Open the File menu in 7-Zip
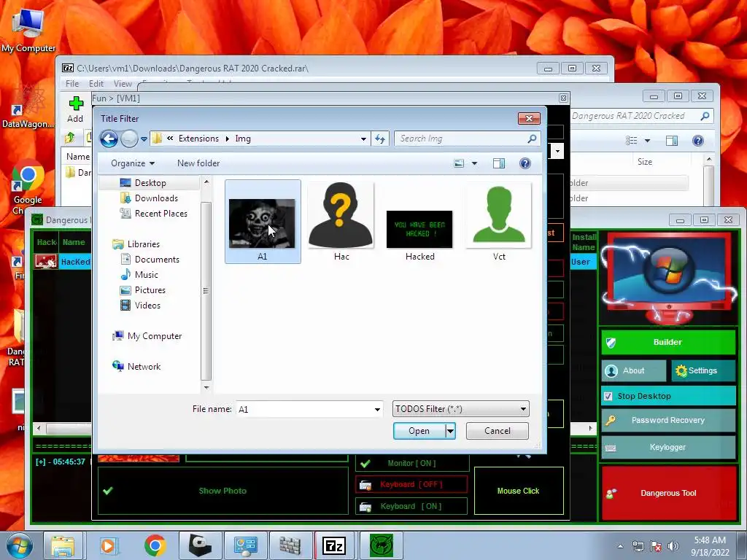 [x=72, y=84]
